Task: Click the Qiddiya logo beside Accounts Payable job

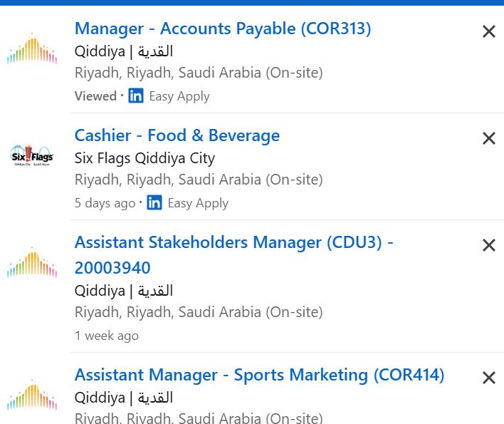Action: pyautogui.click(x=32, y=48)
